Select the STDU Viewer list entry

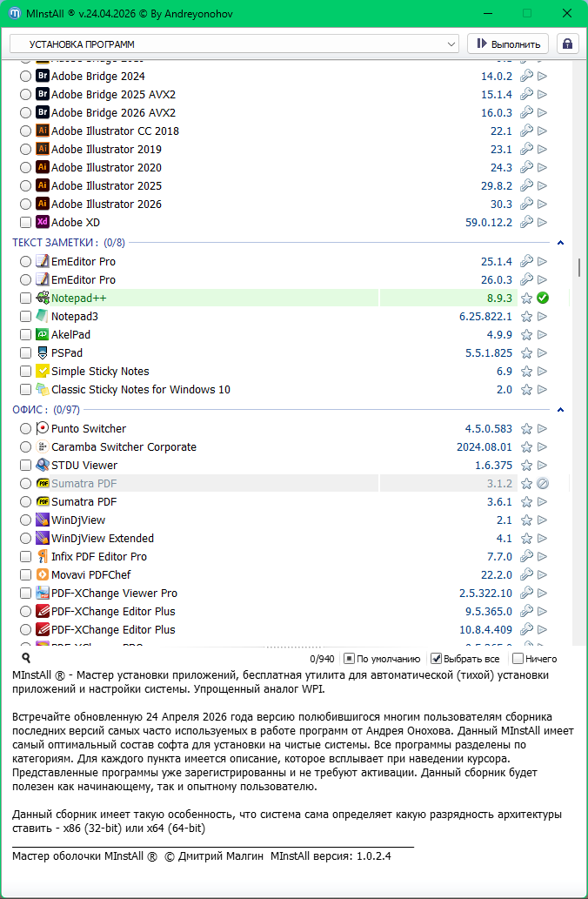84,466
